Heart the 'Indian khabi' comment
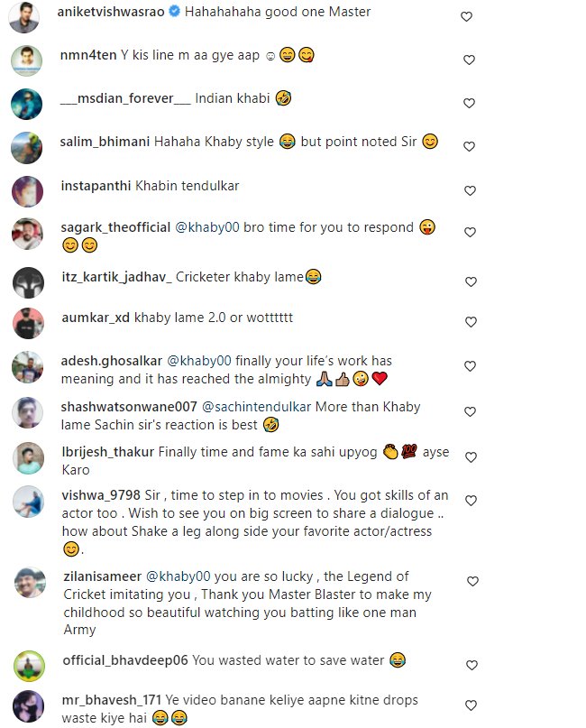Image resolution: width=586 pixels, height=728 pixels. point(469,104)
